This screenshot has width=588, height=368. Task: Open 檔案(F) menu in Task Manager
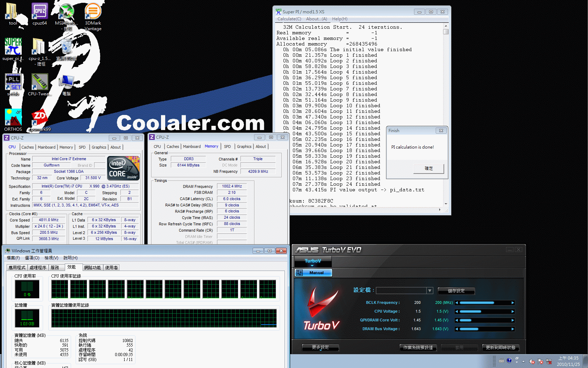coord(13,258)
